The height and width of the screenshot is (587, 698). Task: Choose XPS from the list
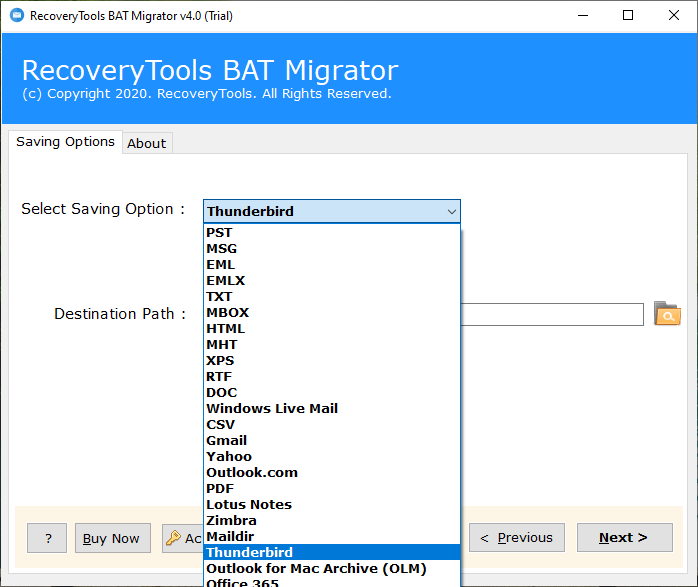pos(332,360)
